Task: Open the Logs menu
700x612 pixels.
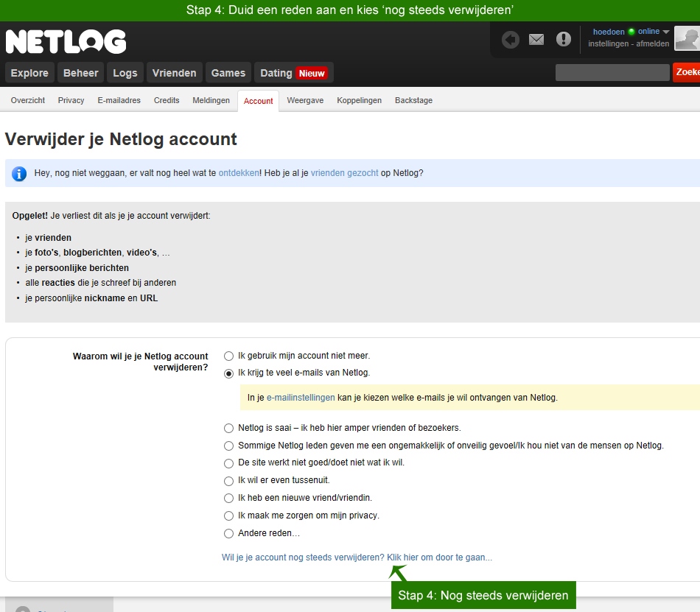Action: [125, 73]
